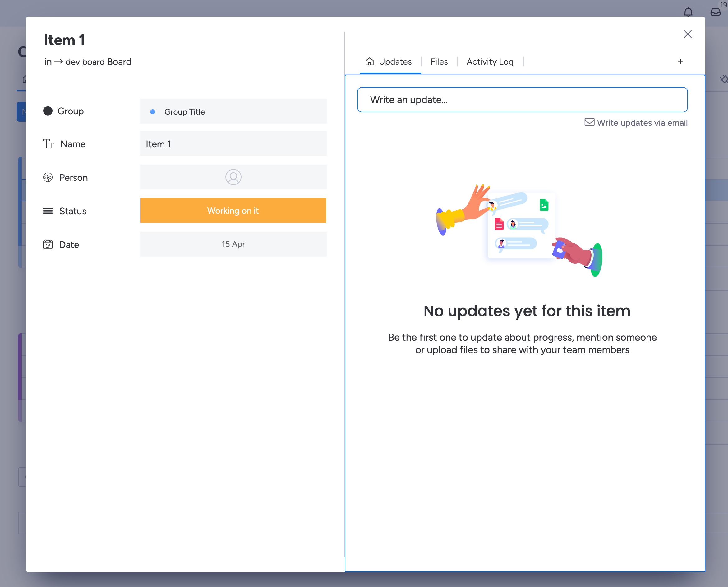Switch to the Updates tab
728x587 pixels.
point(389,61)
